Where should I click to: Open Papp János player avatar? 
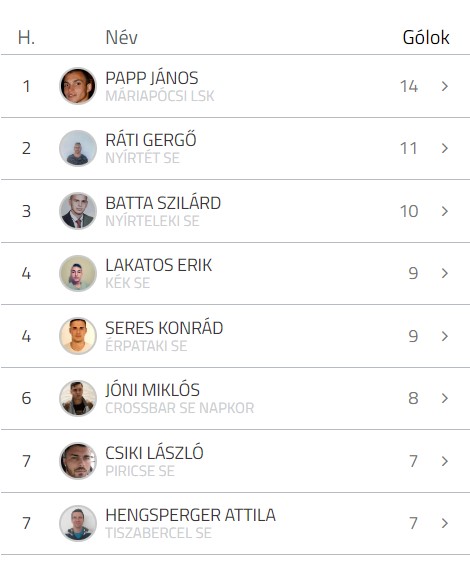pyautogui.click(x=78, y=86)
